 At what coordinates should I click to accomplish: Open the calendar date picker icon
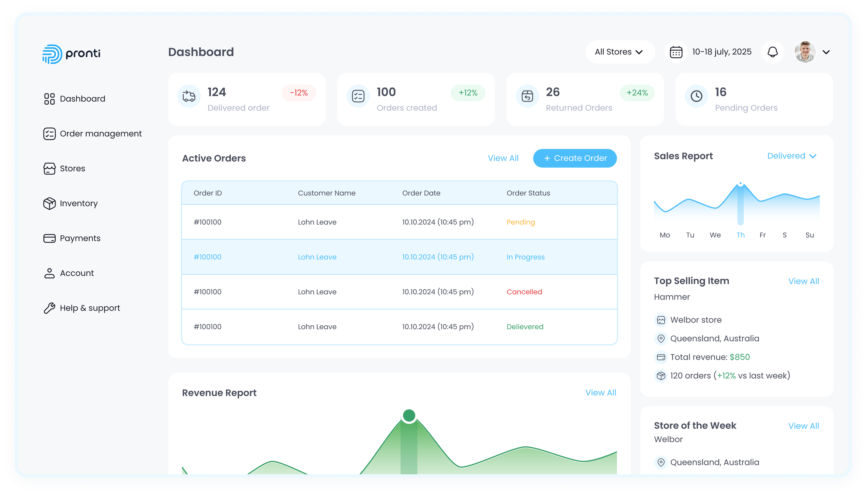tap(676, 52)
